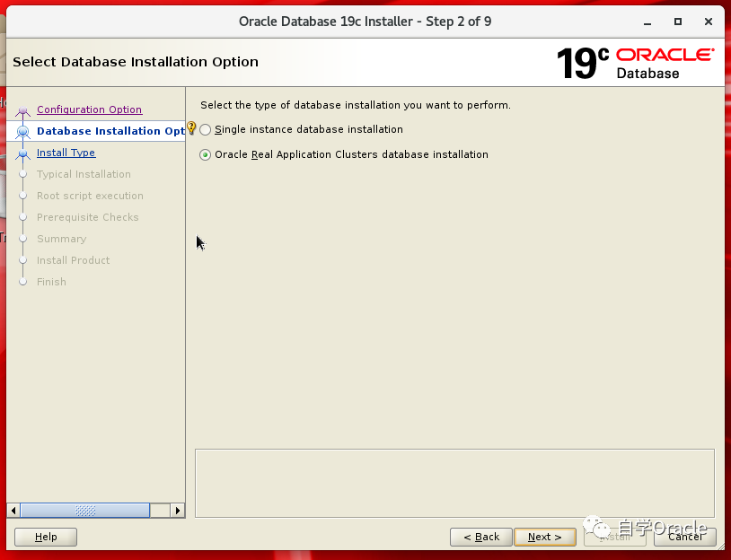Click the Install Type step marker icon
The width and height of the screenshot is (731, 560).
[22, 153]
